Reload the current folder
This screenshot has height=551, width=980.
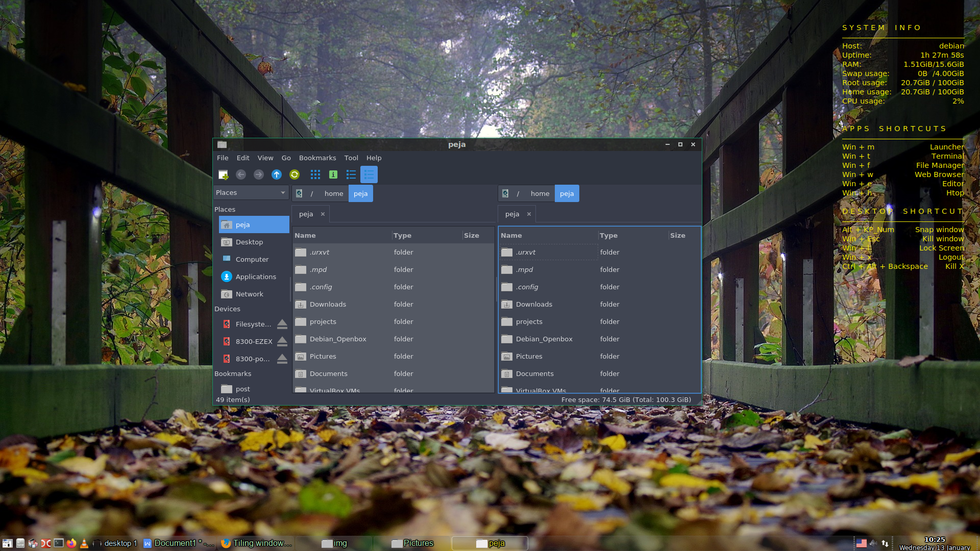pyautogui.click(x=295, y=174)
